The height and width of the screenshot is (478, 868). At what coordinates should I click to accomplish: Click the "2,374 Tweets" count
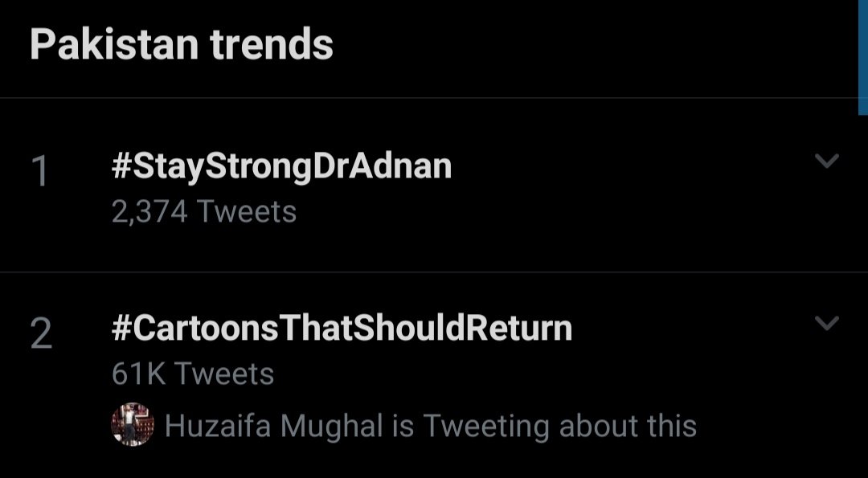(x=204, y=212)
